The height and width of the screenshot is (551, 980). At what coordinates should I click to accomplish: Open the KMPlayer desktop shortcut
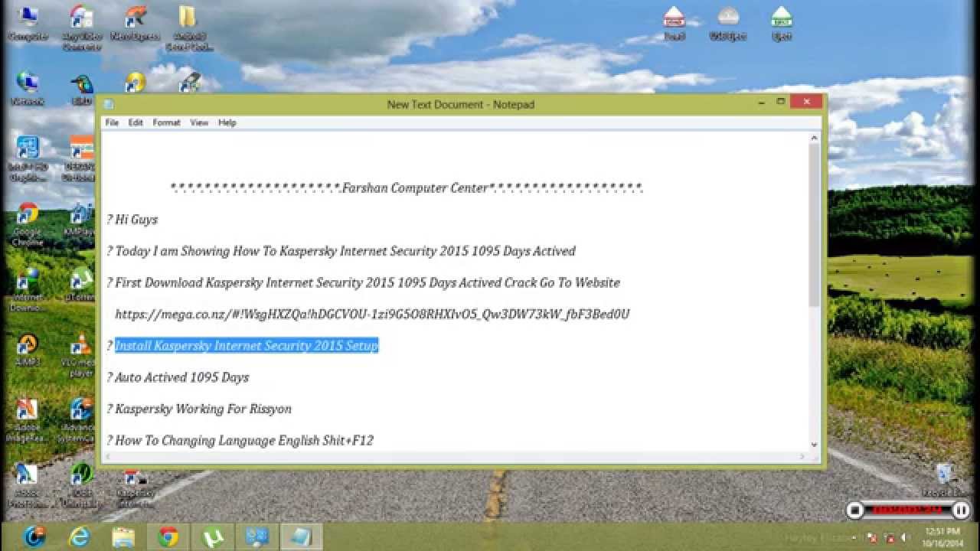(x=81, y=219)
